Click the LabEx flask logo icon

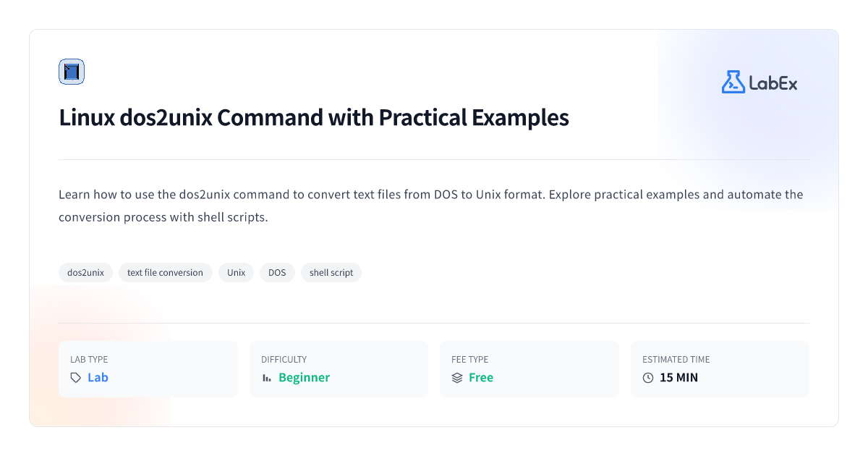coord(733,82)
